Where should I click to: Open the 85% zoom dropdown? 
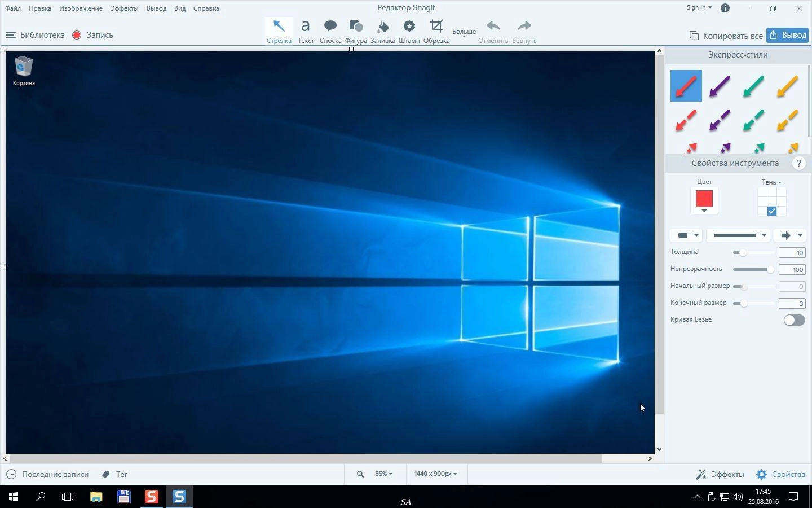pyautogui.click(x=383, y=474)
